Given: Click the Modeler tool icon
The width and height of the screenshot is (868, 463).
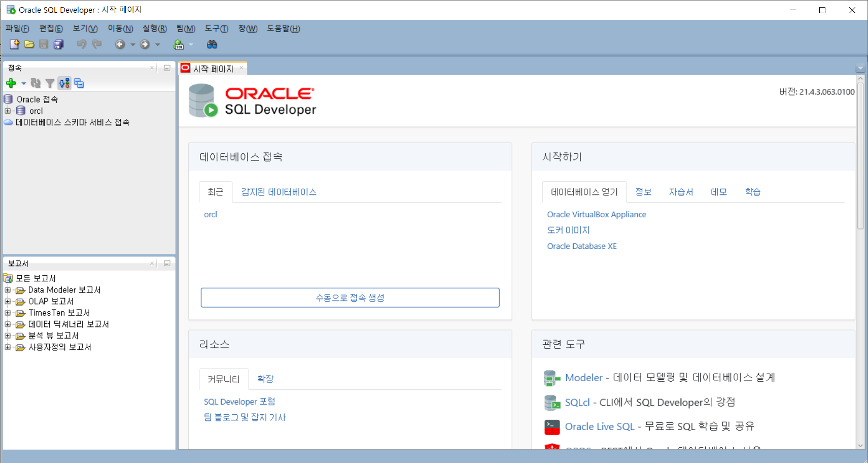Looking at the screenshot, I should (552, 378).
